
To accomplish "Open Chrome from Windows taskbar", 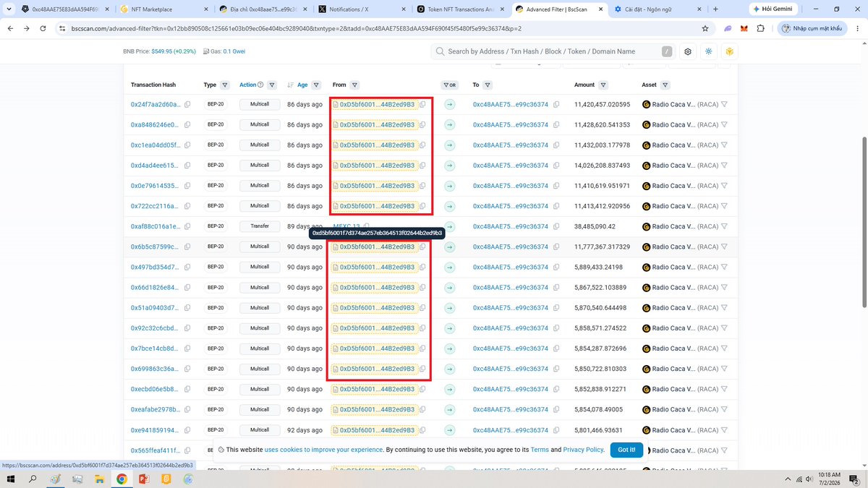I will click(122, 479).
